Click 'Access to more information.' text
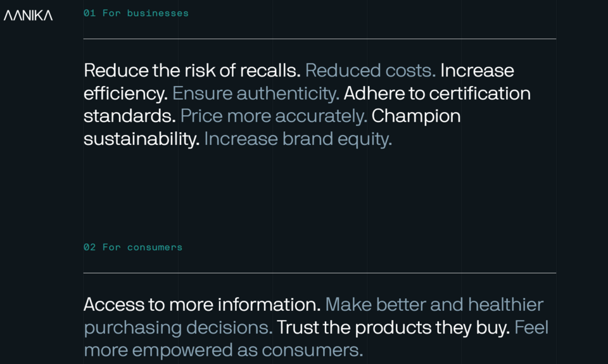 click(x=202, y=304)
